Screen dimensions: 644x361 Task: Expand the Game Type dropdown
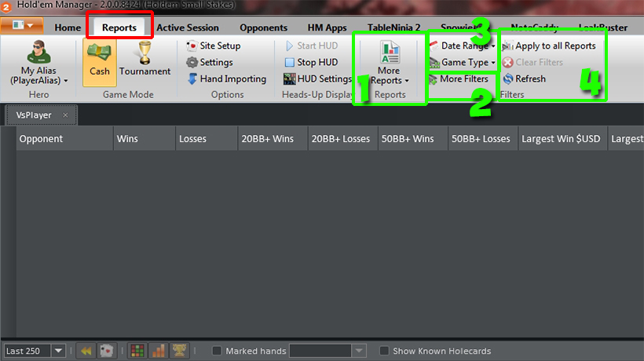tap(463, 62)
